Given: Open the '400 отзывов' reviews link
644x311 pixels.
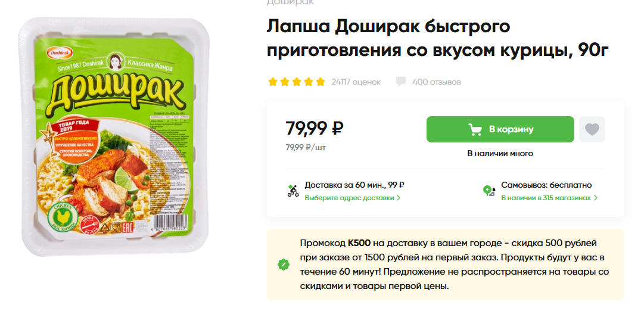Looking at the screenshot, I should (437, 82).
